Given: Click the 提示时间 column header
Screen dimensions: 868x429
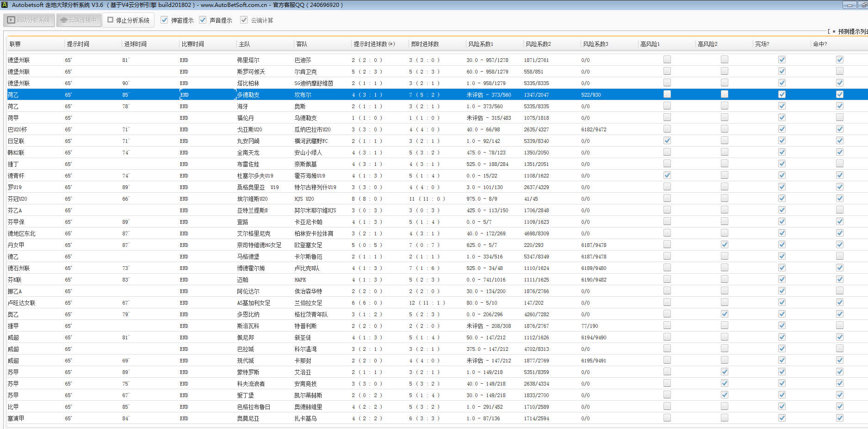Looking at the screenshot, I should click(78, 44).
